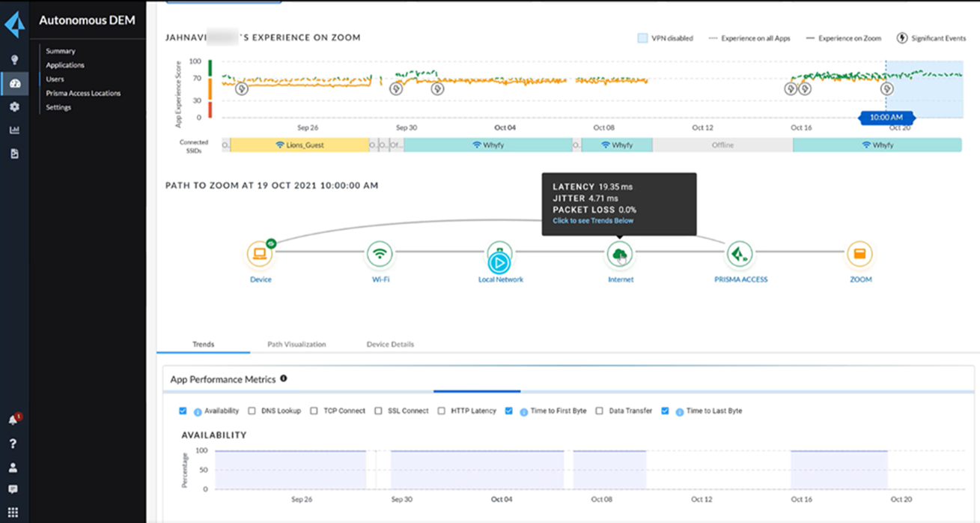The image size is (980, 523).
Task: Open the Device Details tab
Action: coord(390,345)
